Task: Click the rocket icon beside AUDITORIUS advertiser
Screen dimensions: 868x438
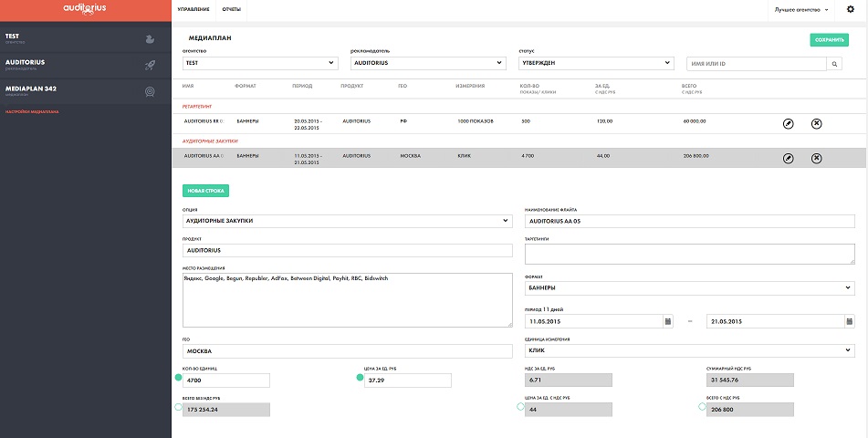Action: point(149,65)
